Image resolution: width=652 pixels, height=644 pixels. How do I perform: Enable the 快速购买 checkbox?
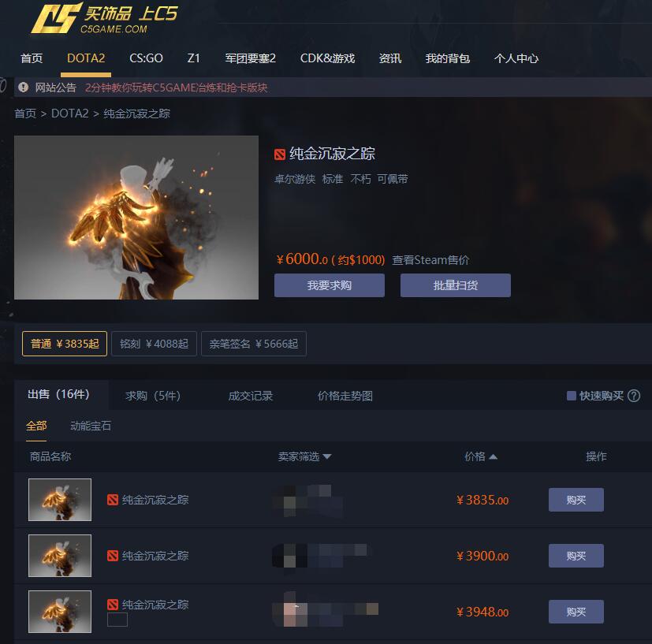[572, 396]
